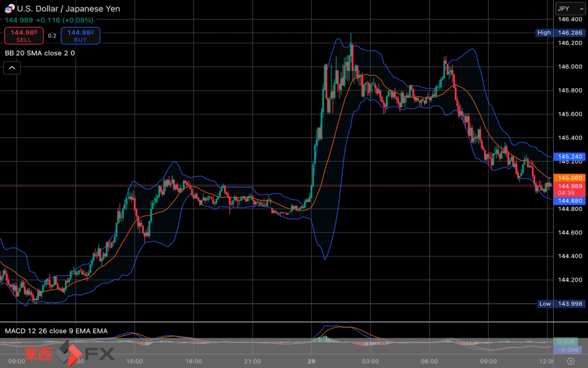Screen dimensions: 588x368
Task: Click the 144.200 price axis label
Action: coord(570,280)
